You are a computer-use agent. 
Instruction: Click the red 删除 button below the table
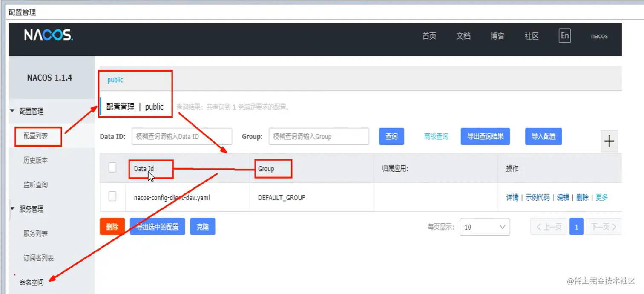coord(112,227)
